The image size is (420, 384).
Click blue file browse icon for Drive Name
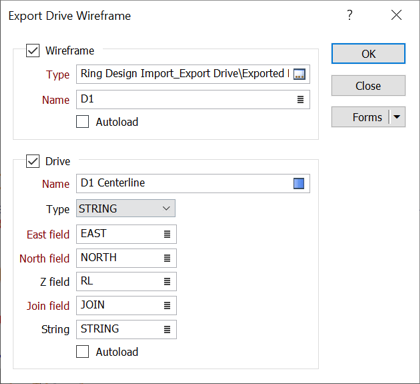299,183
